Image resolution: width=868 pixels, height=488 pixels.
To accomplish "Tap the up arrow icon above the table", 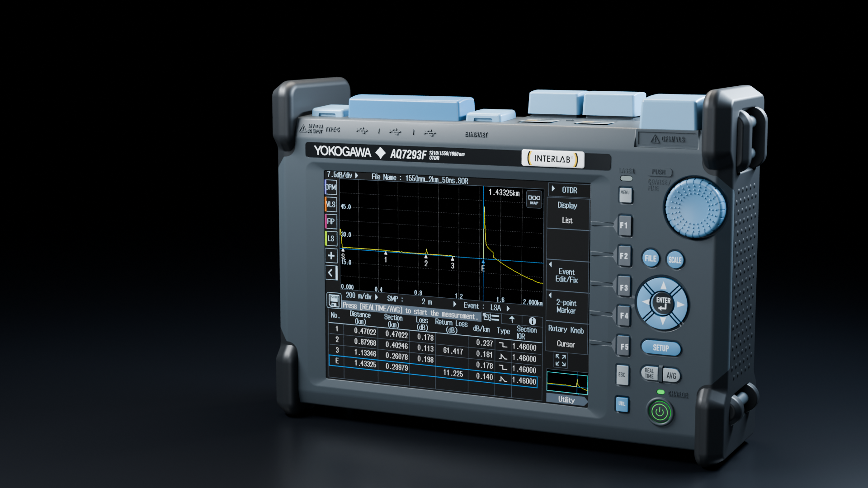I will tap(512, 319).
